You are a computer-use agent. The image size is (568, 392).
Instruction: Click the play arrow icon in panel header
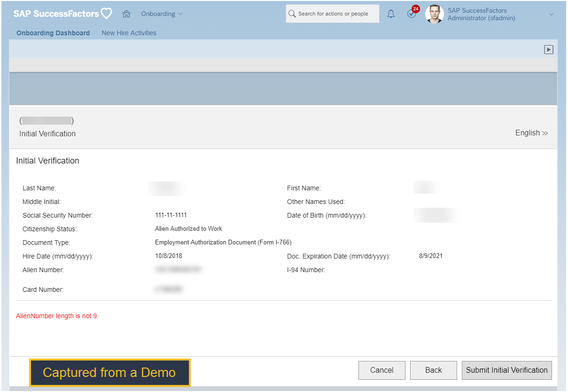point(549,49)
